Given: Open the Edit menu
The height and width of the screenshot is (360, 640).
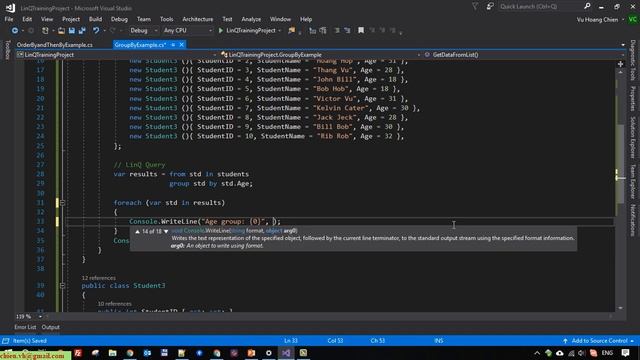Looking at the screenshot, I should (x=27, y=19).
